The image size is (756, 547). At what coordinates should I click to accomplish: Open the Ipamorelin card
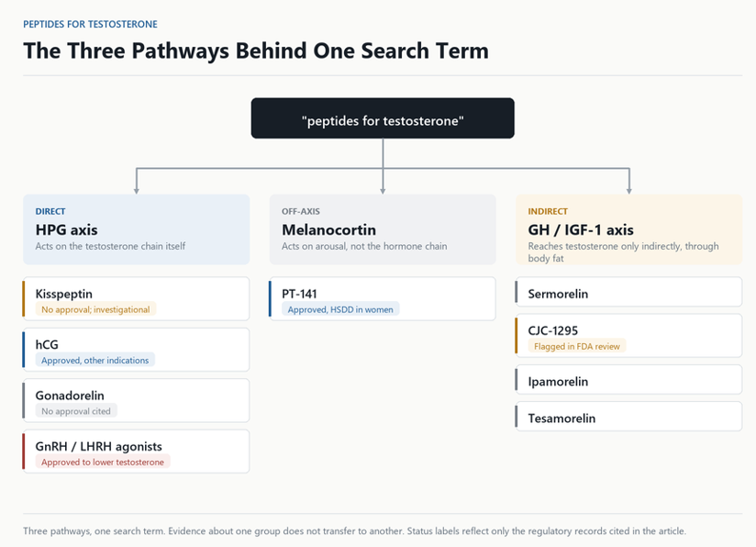[x=628, y=380]
